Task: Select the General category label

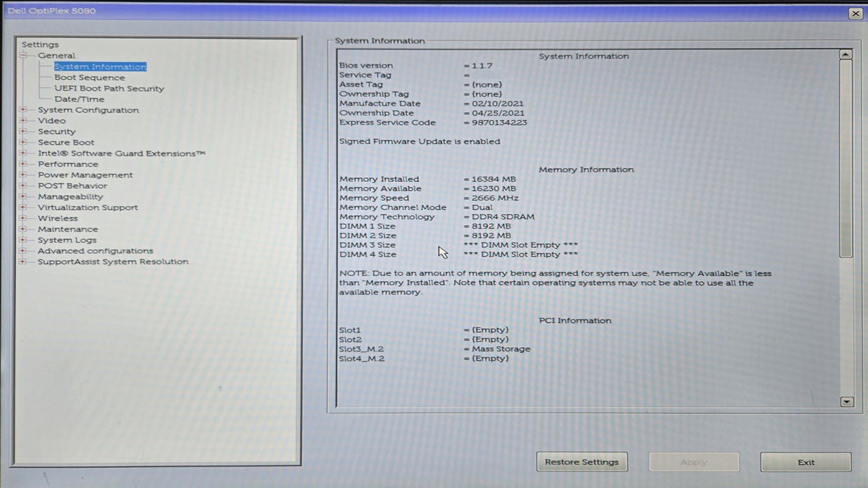Action: pyautogui.click(x=57, y=56)
